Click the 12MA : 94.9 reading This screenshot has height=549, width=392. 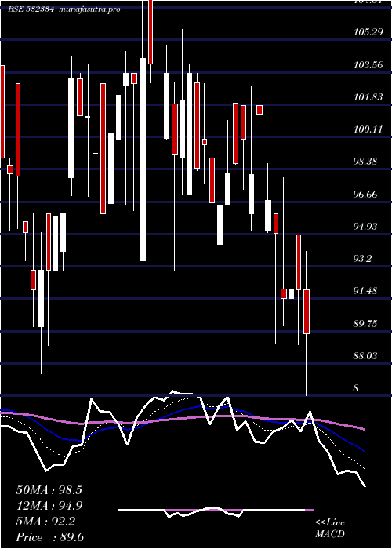coord(49,506)
